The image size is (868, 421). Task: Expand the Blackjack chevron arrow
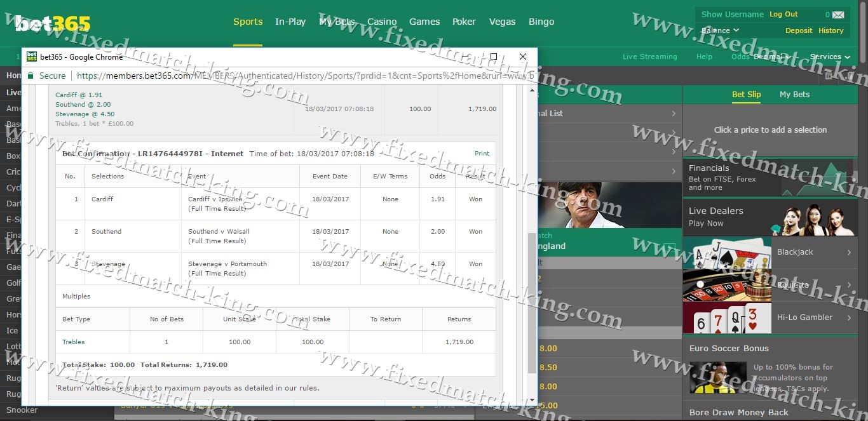click(x=849, y=253)
